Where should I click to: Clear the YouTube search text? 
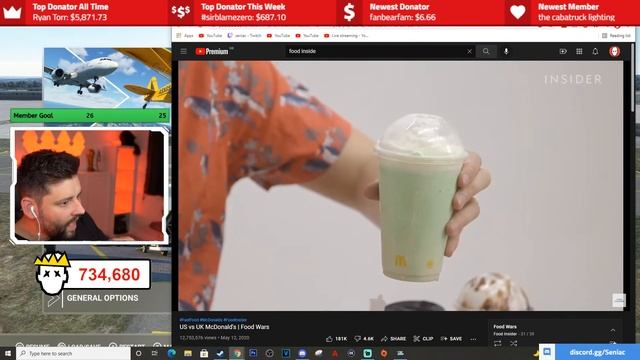tap(469, 51)
